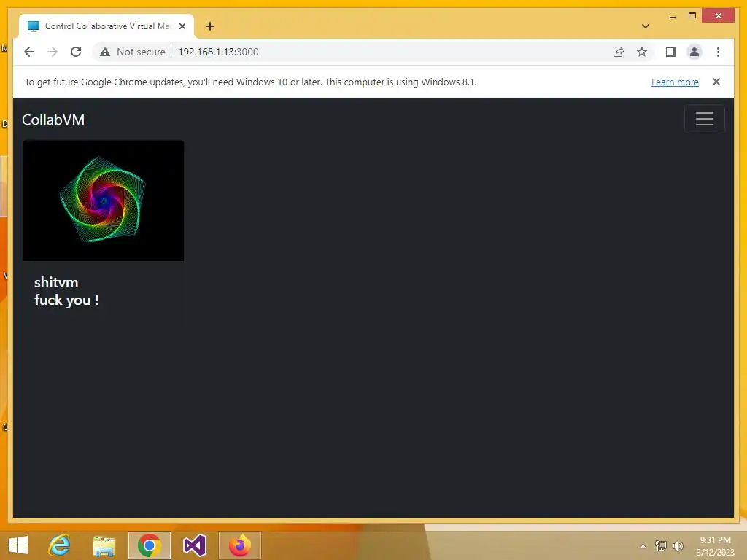
Task: Click the shitvm name text
Action: [x=56, y=282]
